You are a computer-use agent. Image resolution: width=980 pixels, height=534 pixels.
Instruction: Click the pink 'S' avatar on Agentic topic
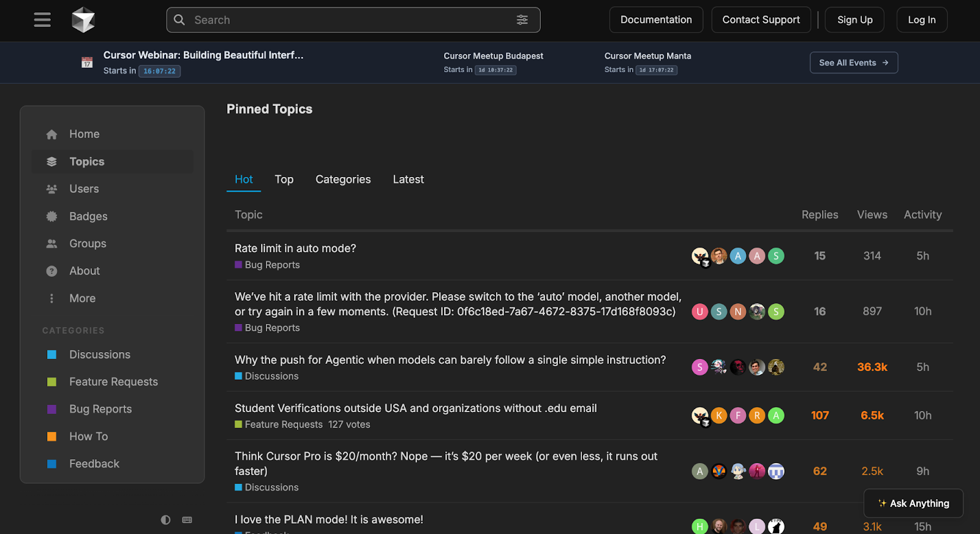[700, 367]
